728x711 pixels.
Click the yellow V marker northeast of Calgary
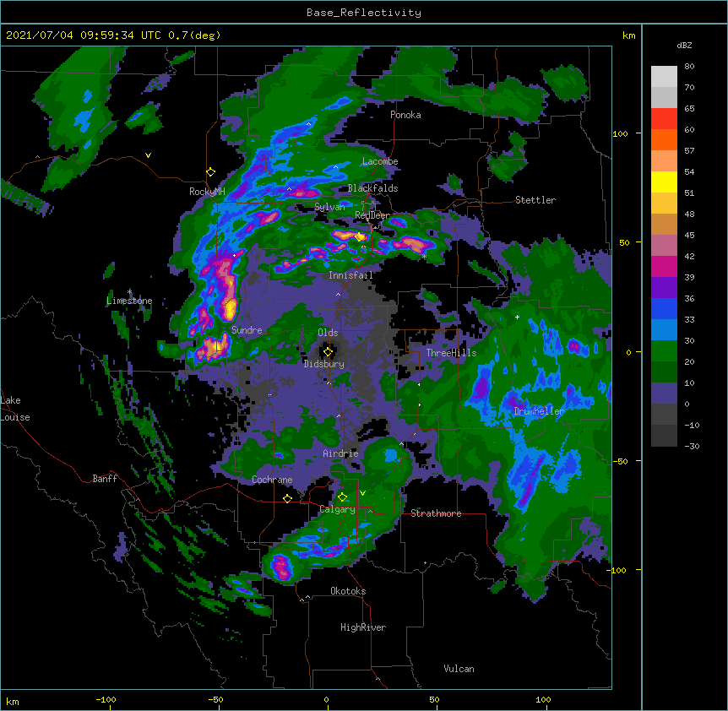(x=362, y=492)
